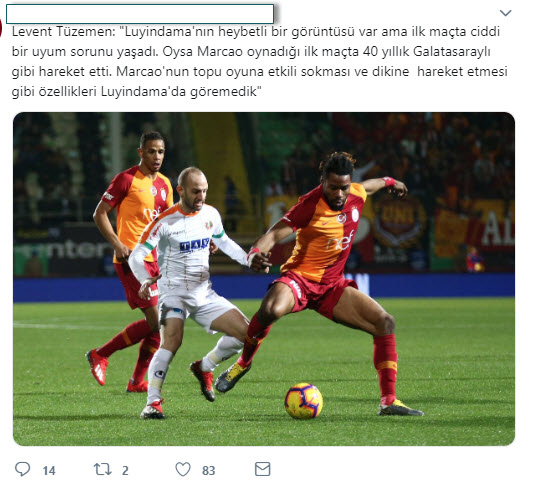Click the yellow football in the photo

pos(304,401)
